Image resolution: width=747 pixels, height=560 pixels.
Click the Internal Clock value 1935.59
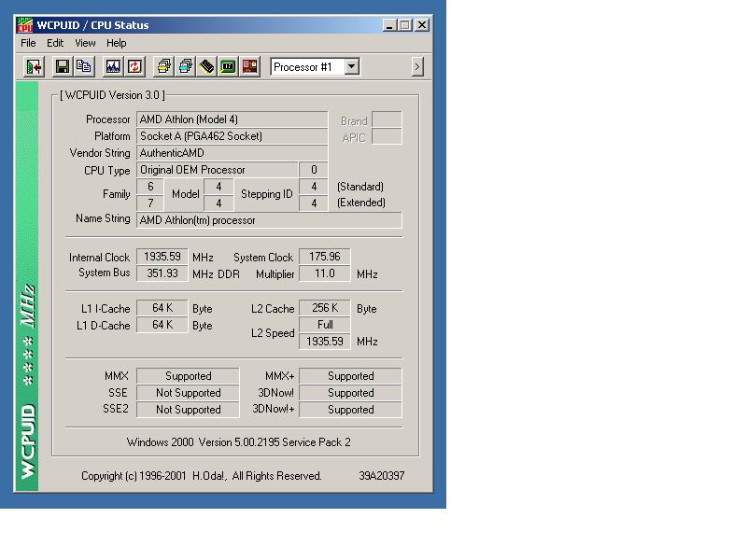[162, 257]
